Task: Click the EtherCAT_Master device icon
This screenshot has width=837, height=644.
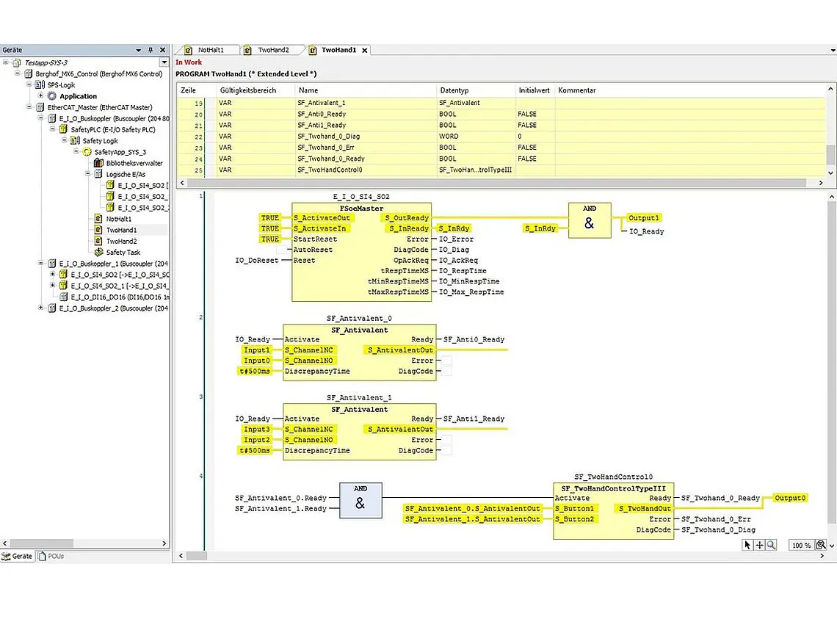Action: (40, 107)
